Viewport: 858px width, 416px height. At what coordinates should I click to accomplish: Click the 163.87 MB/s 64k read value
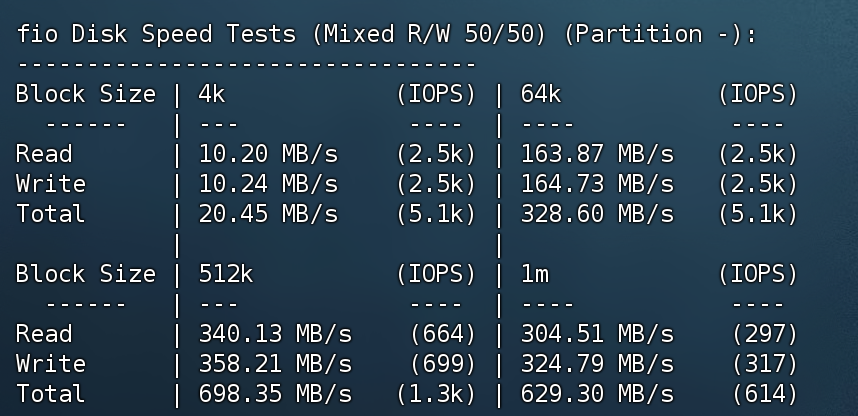597,154
